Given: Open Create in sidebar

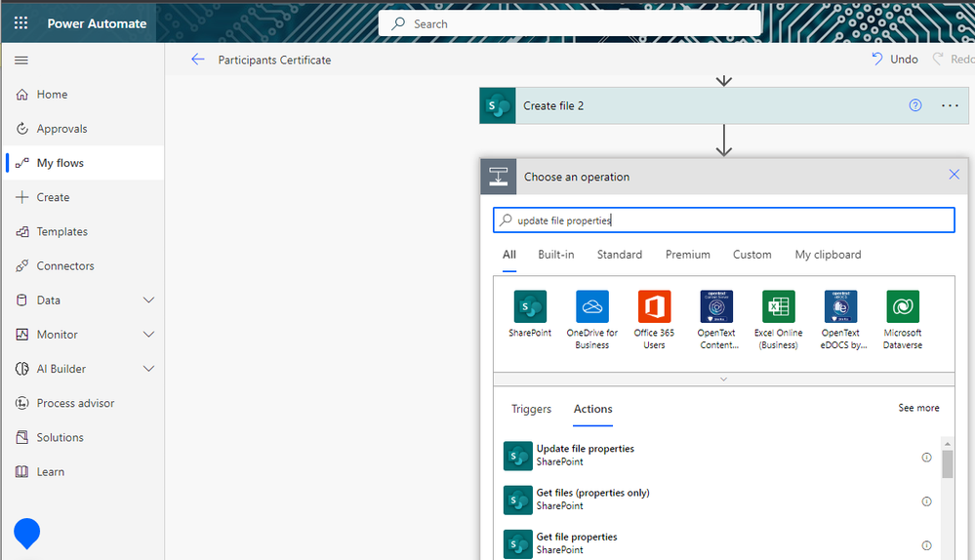Looking at the screenshot, I should [83, 197].
